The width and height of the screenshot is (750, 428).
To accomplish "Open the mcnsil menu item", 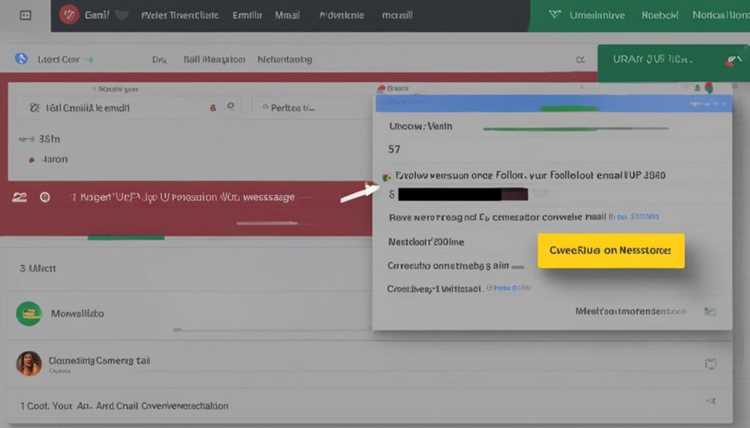I will (397, 15).
